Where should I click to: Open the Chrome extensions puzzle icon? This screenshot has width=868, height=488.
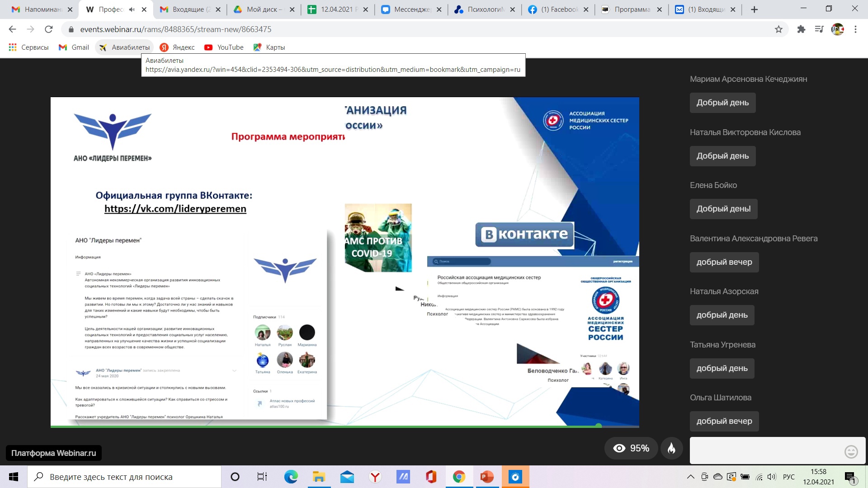click(x=801, y=29)
